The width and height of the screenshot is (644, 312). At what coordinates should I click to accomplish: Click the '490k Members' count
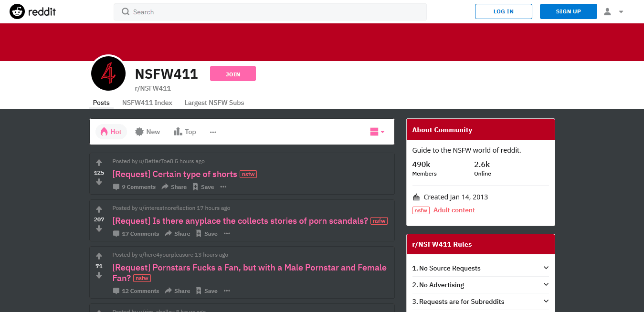click(x=424, y=168)
